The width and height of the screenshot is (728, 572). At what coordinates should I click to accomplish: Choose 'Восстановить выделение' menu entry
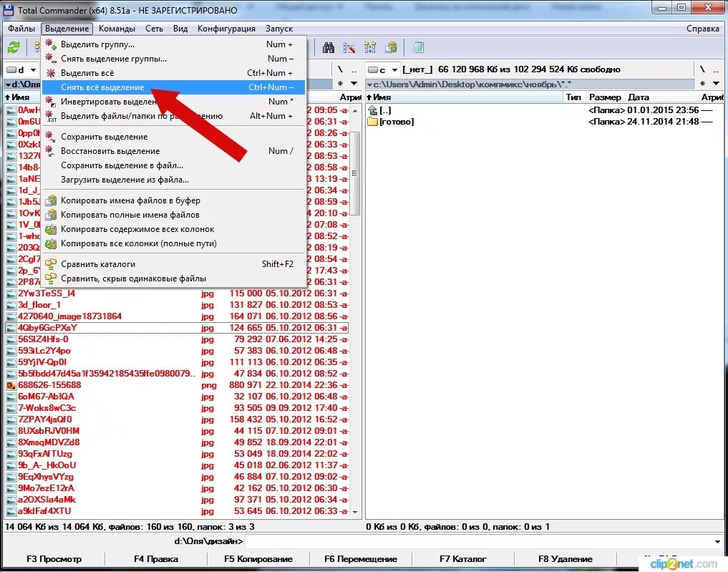point(174,151)
